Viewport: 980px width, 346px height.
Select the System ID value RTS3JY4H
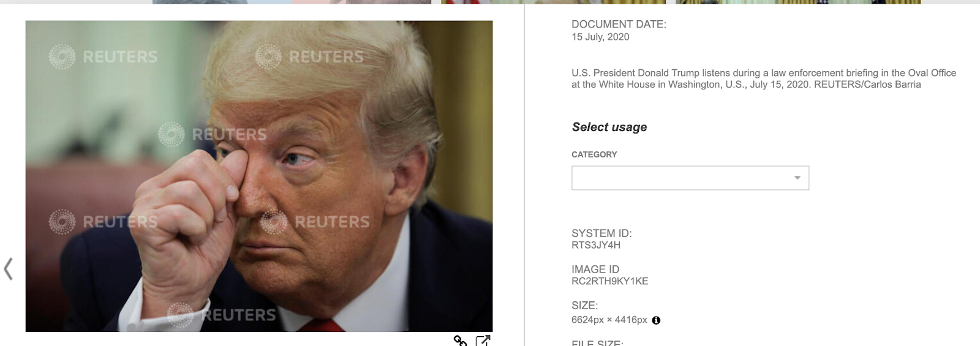click(596, 245)
